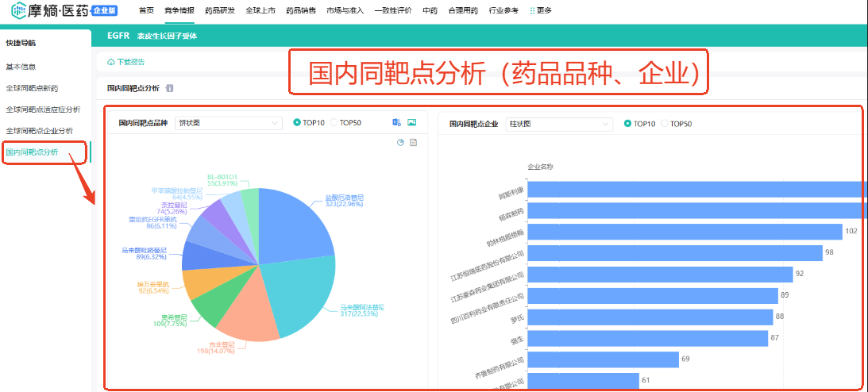This screenshot has width=868, height=392.
Task: Select TOP10 for 国内同靶点企业
Action: (628, 124)
